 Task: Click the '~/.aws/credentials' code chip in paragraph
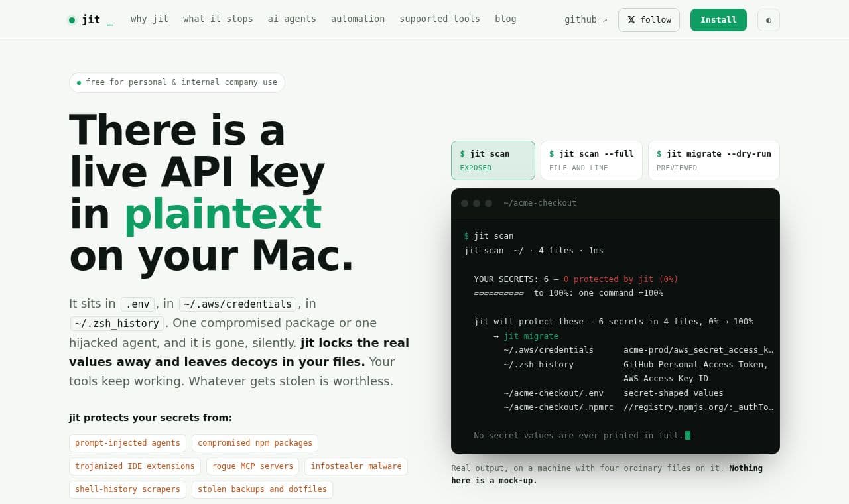[237, 304]
